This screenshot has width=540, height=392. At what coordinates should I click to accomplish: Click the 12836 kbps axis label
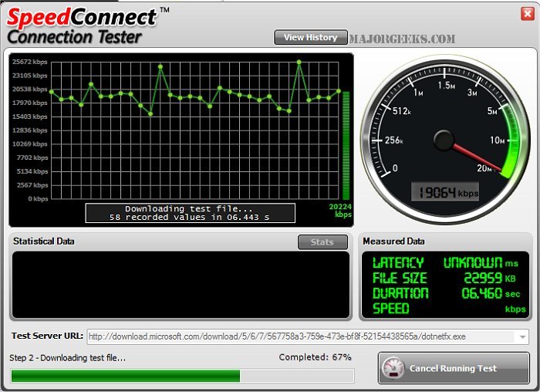click(x=29, y=130)
